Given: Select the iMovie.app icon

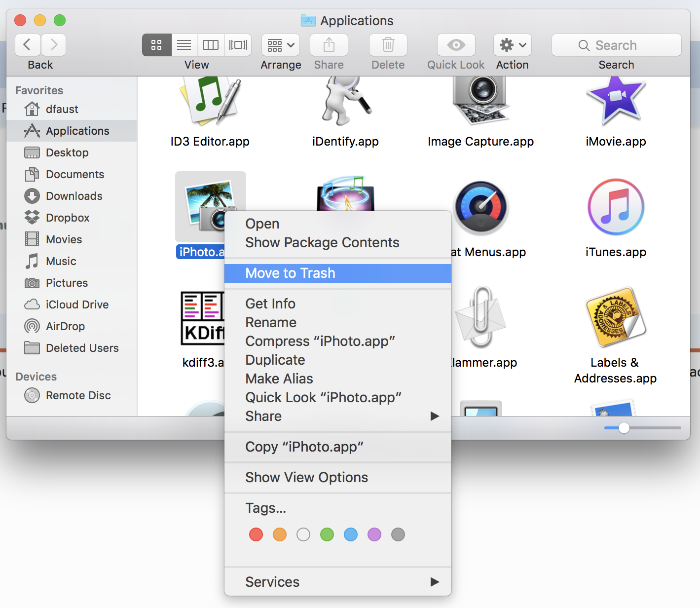Looking at the screenshot, I should point(616,102).
